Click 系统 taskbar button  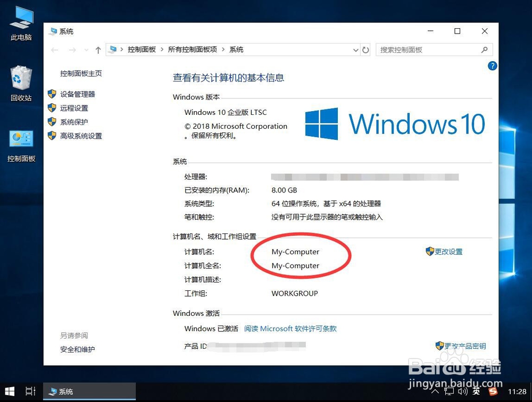tap(89, 392)
